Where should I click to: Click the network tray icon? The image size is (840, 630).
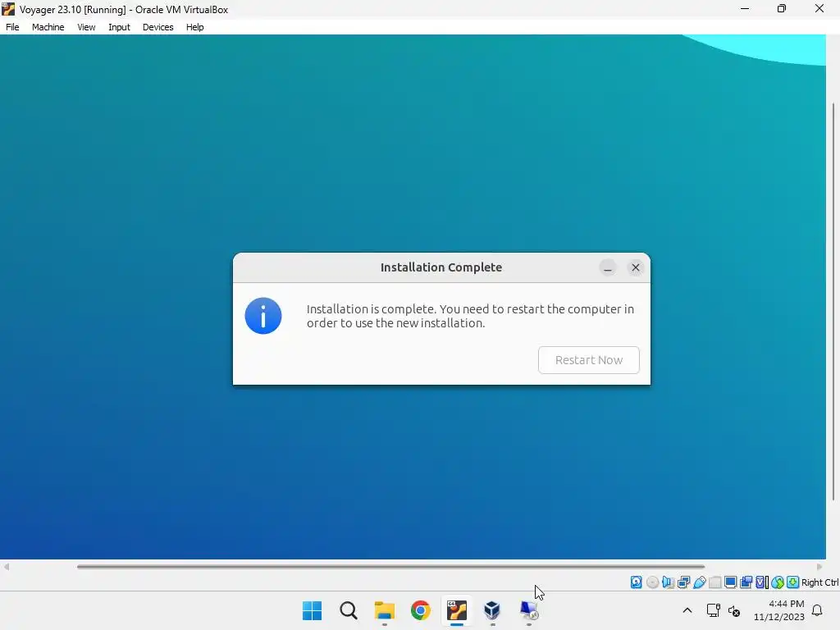click(x=713, y=610)
